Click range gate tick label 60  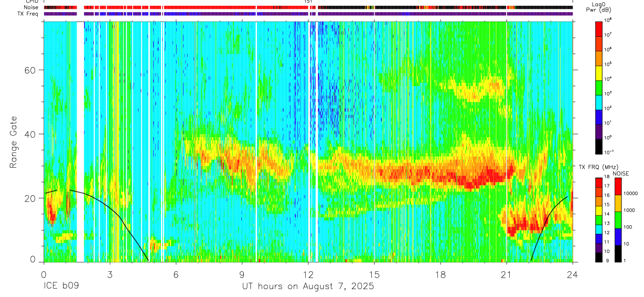click(x=30, y=70)
